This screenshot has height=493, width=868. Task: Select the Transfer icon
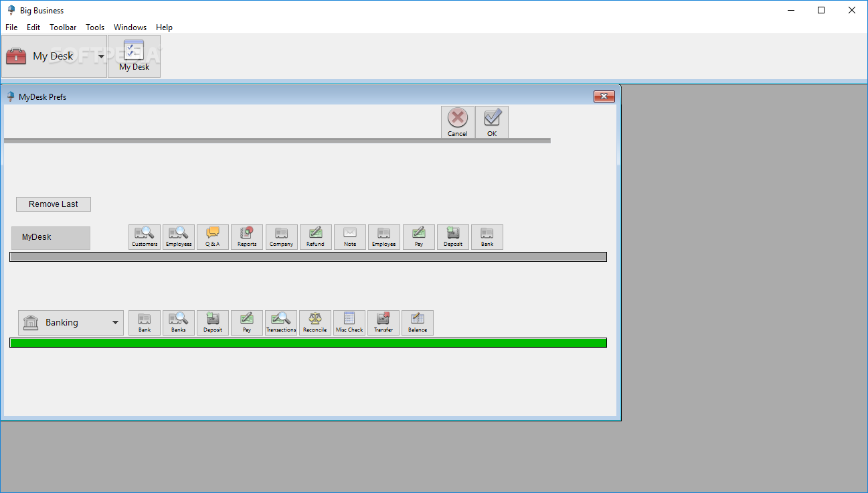click(383, 323)
